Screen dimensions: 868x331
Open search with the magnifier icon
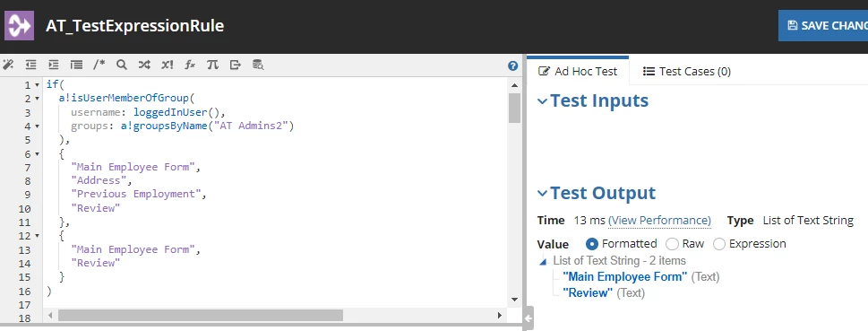point(122,65)
